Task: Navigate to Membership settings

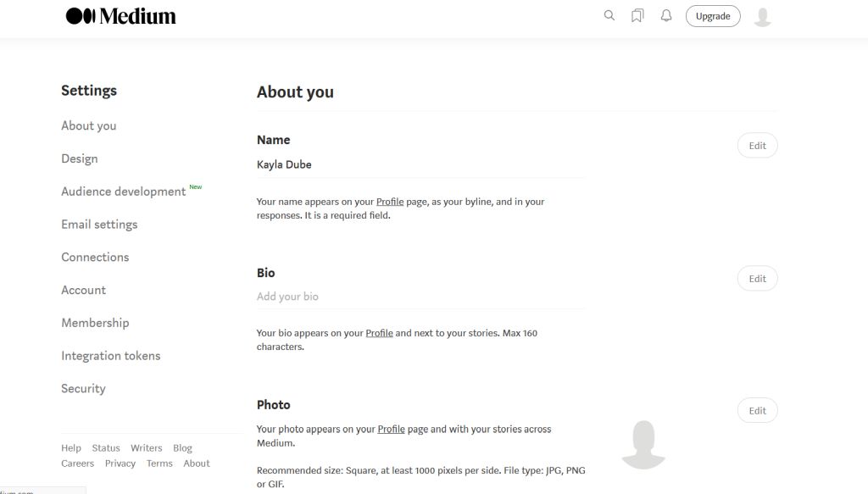Action: pyautogui.click(x=95, y=323)
